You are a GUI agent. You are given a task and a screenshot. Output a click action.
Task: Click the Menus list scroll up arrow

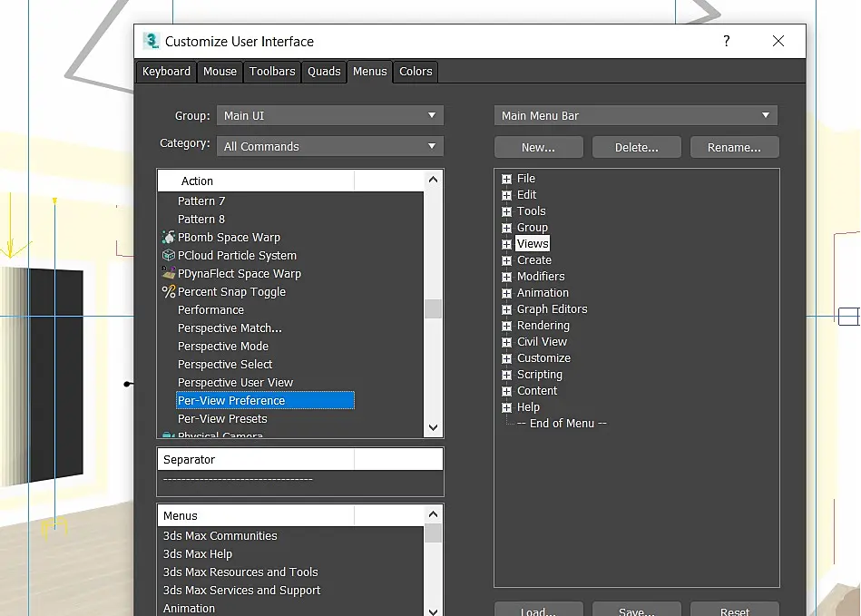[x=433, y=514]
